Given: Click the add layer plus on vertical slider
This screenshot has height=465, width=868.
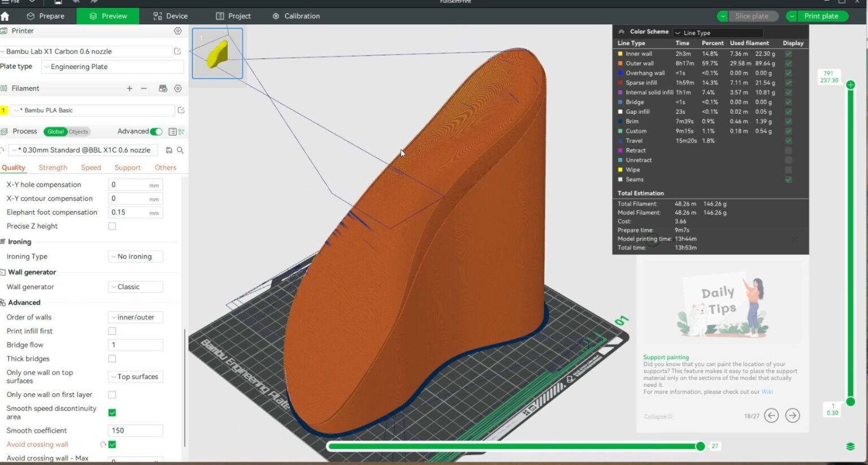Looking at the screenshot, I should [x=850, y=85].
